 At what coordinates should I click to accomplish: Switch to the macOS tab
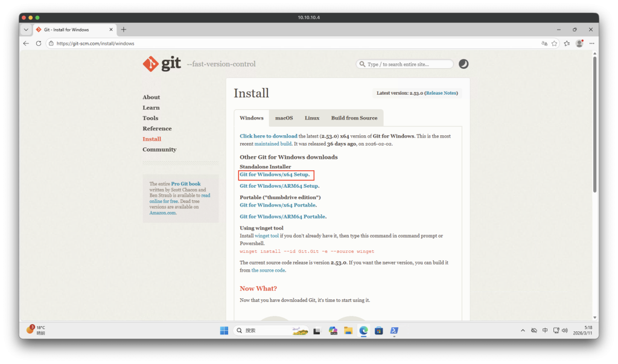click(284, 118)
